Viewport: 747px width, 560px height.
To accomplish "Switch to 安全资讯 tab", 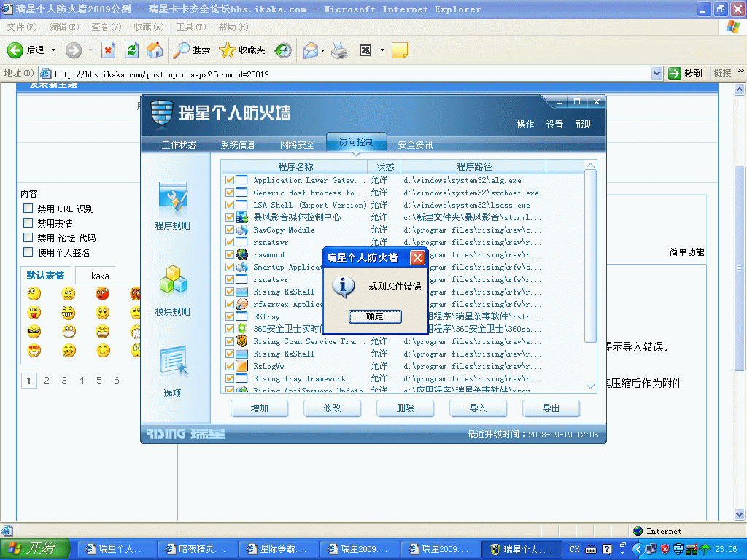I will (415, 145).
